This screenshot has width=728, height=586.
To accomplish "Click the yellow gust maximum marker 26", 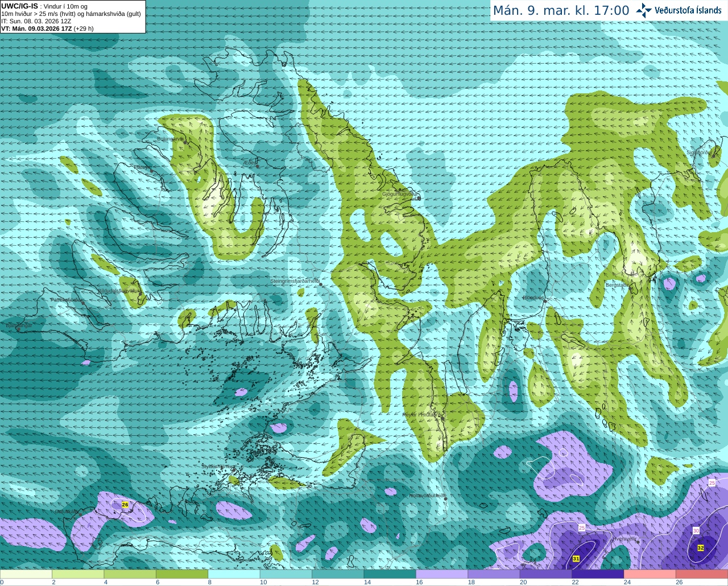I will (x=125, y=505).
